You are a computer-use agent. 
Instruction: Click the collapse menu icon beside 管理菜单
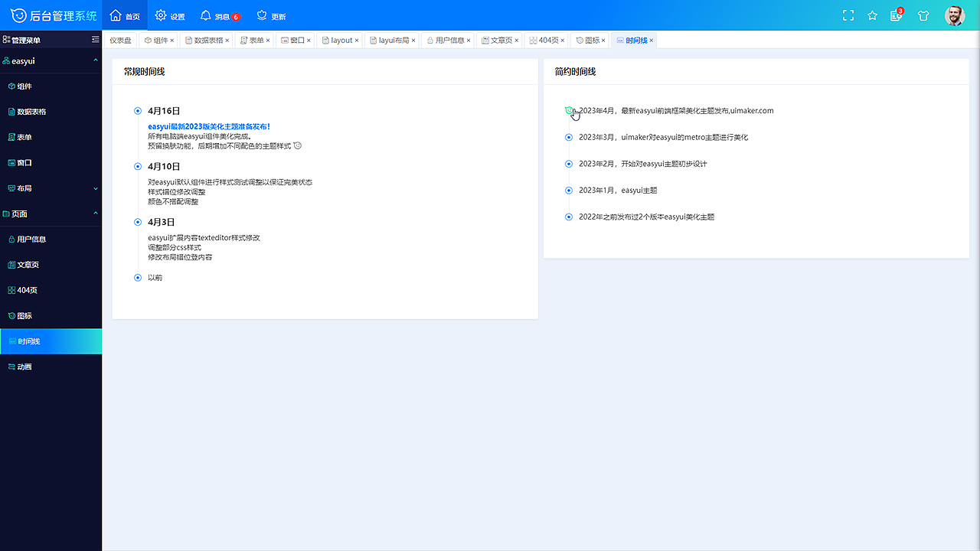click(x=96, y=39)
